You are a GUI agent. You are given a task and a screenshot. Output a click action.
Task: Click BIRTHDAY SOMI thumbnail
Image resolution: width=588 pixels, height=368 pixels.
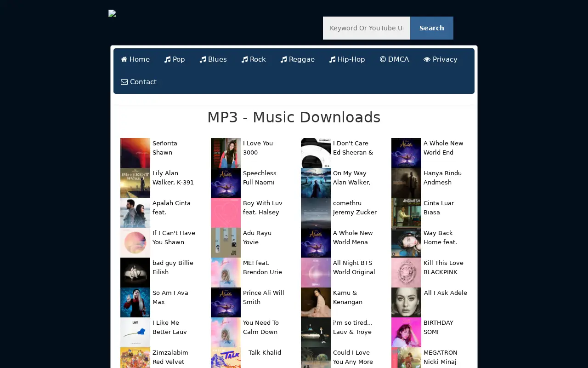(406, 332)
